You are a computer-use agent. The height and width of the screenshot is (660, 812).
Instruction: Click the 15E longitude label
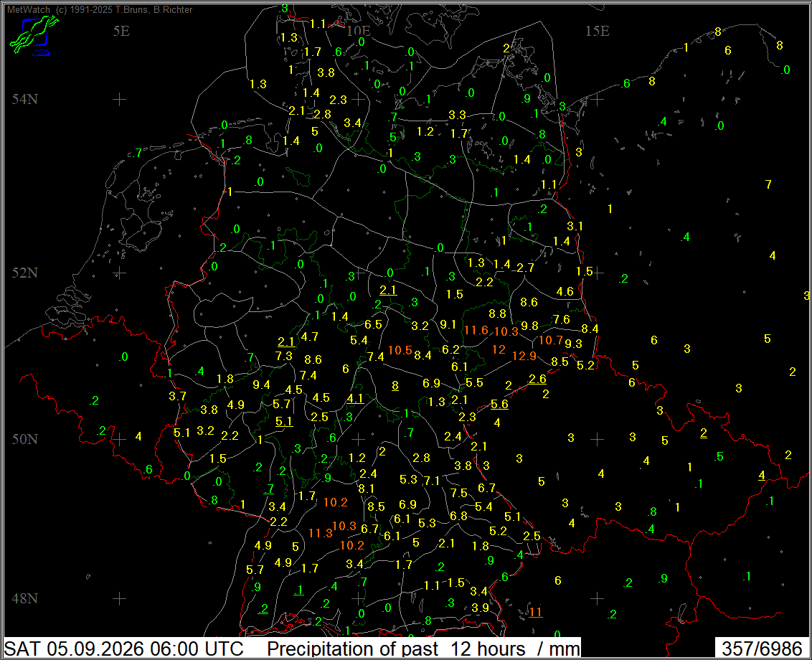pos(597,31)
